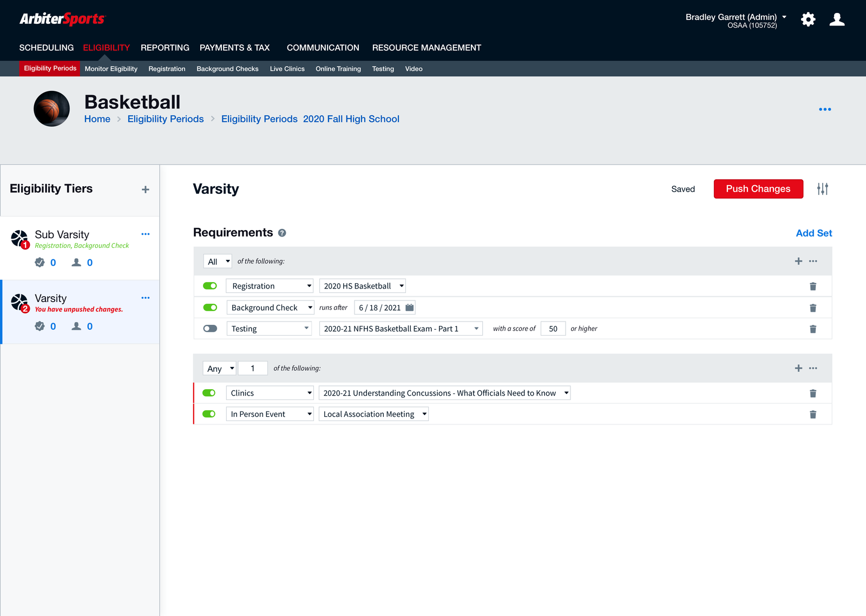Click Varsity tier basketball icon
This screenshot has height=616, width=866.
tap(19, 302)
